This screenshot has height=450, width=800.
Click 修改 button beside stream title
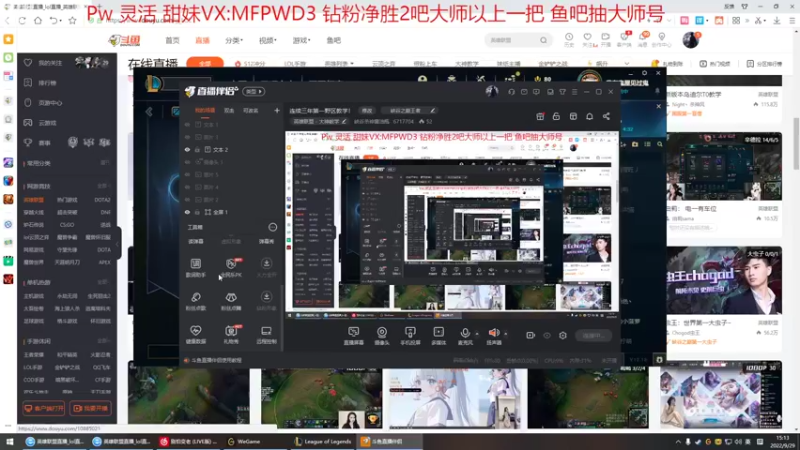point(367,110)
